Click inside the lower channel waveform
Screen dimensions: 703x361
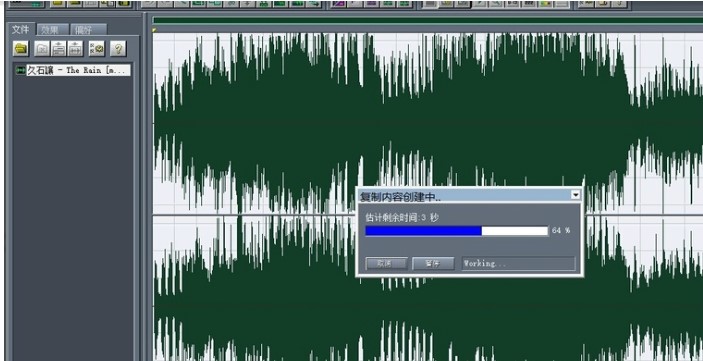[x=428, y=289]
